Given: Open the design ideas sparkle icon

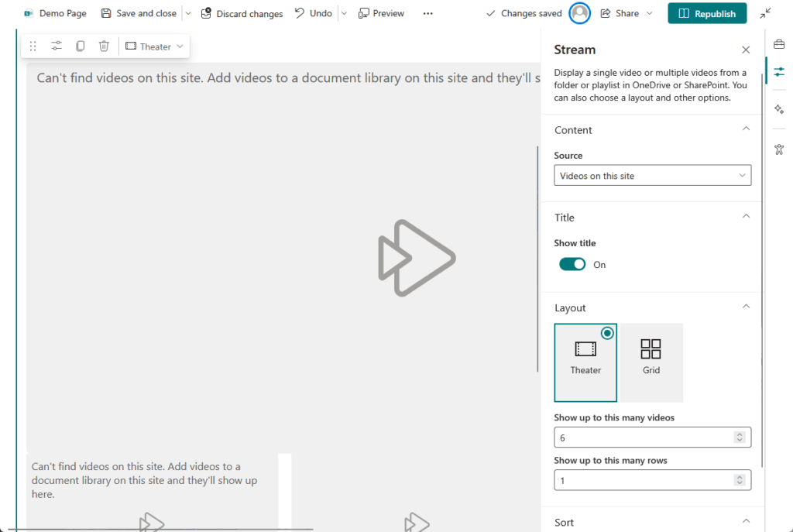Looking at the screenshot, I should pyautogui.click(x=779, y=108).
